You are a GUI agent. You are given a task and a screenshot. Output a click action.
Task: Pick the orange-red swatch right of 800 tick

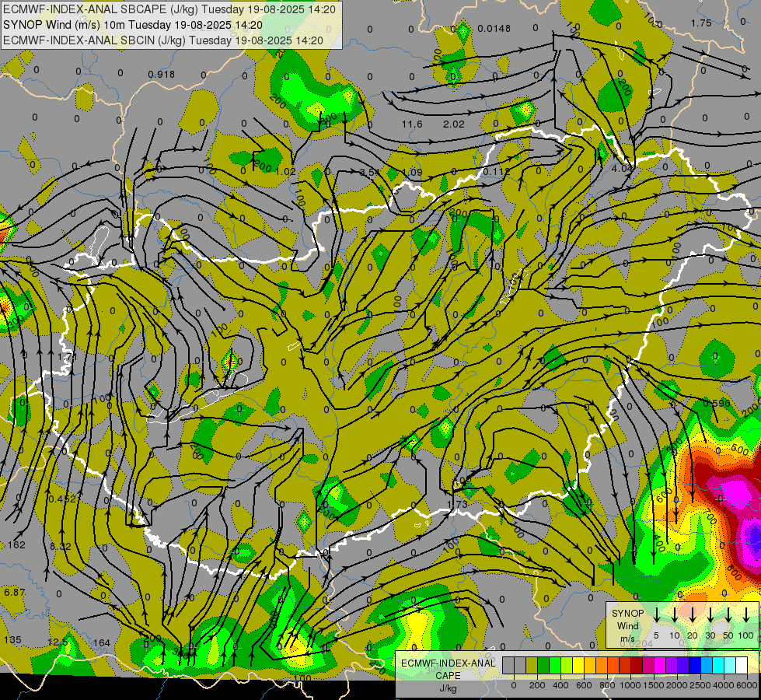click(613, 666)
